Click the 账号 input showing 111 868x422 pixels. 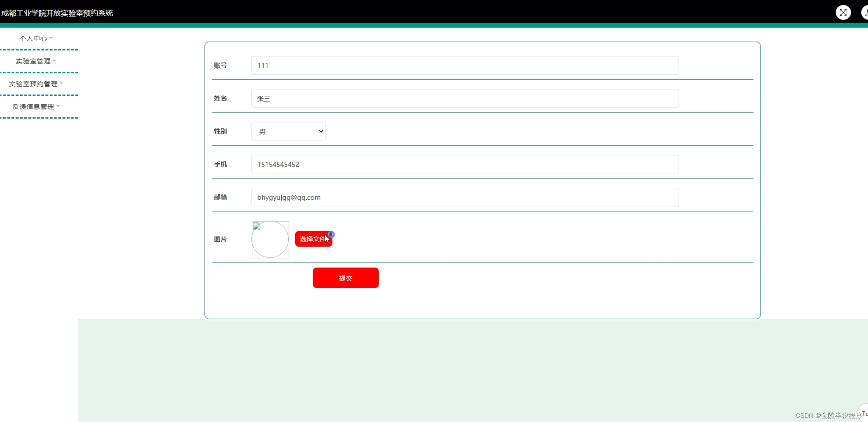point(465,65)
